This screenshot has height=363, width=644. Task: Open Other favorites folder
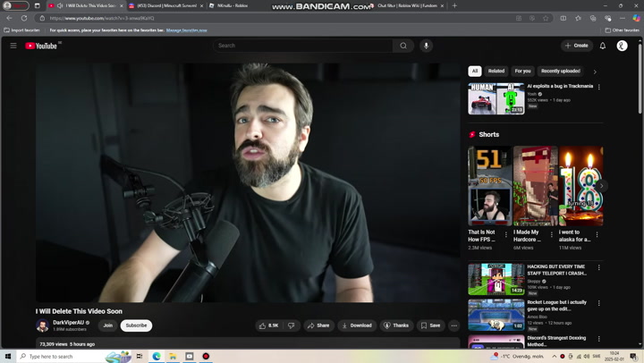click(x=622, y=30)
